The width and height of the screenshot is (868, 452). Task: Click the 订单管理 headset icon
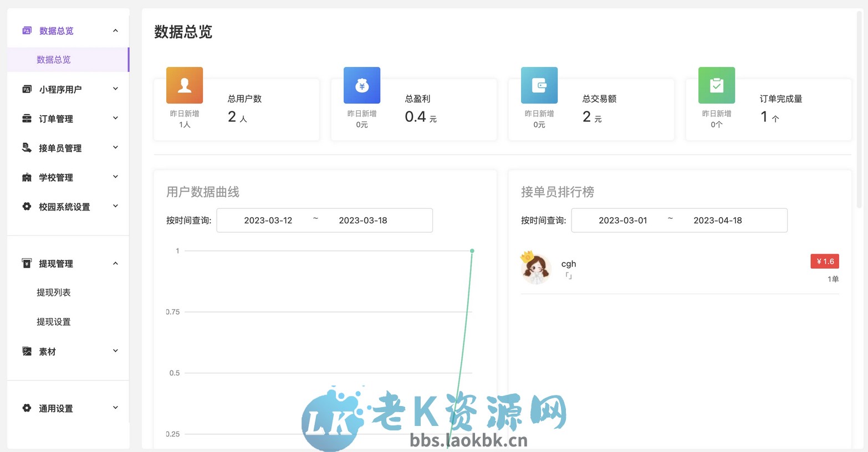coord(27,118)
